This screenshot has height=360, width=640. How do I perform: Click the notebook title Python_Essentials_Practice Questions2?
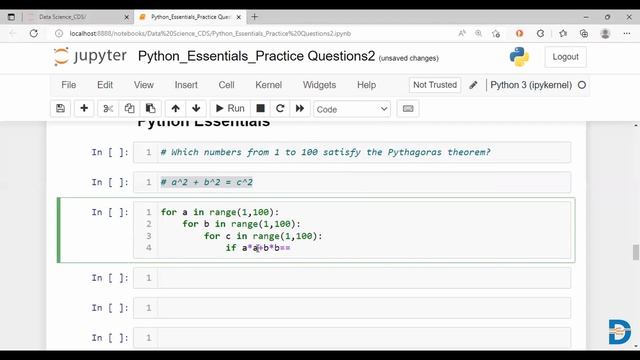256,56
